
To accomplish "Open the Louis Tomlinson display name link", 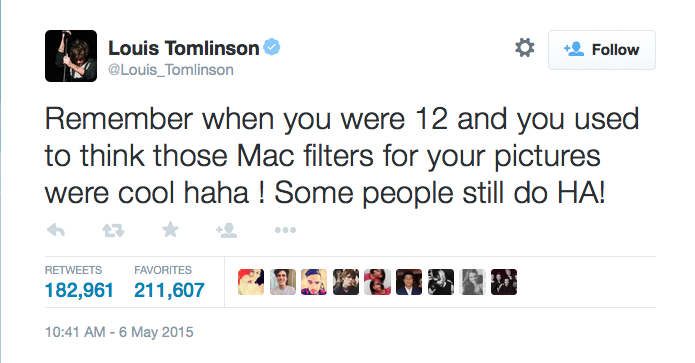I will pyautogui.click(x=184, y=47).
